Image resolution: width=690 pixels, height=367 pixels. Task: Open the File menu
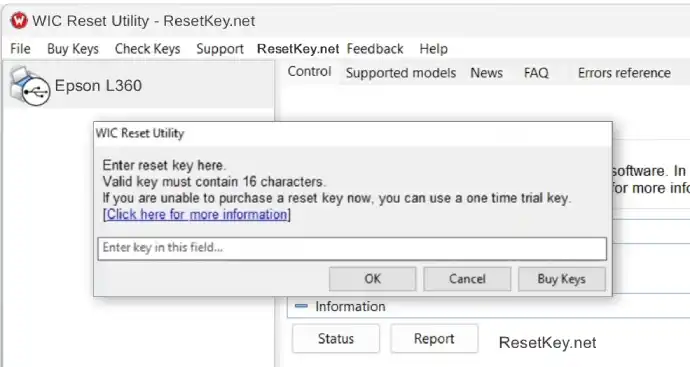[20, 48]
